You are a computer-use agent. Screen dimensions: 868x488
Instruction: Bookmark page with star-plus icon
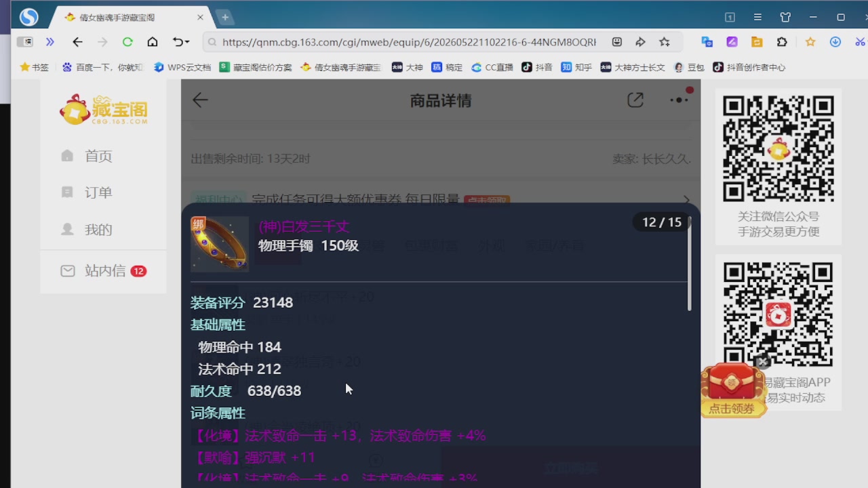[x=665, y=42]
